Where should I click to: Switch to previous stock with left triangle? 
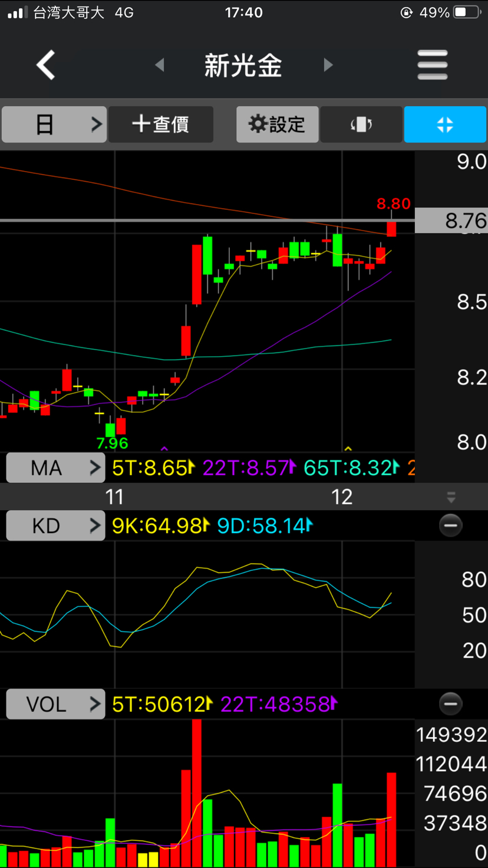(159, 65)
